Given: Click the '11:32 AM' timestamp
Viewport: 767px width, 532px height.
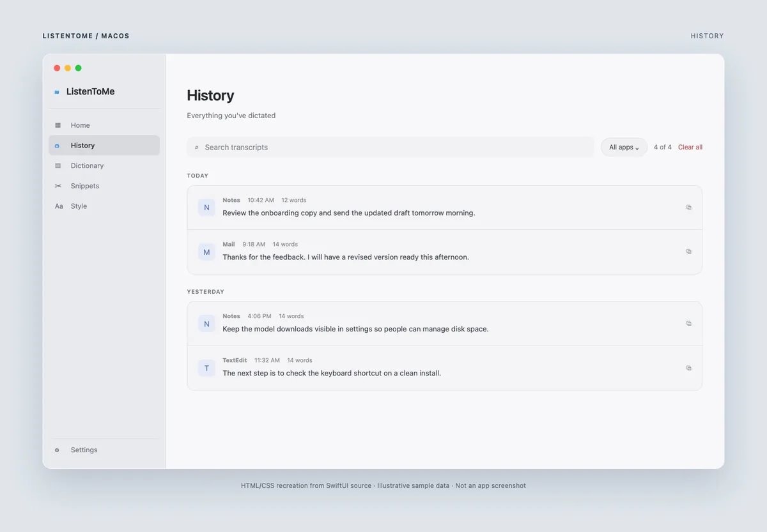Looking at the screenshot, I should 267,360.
